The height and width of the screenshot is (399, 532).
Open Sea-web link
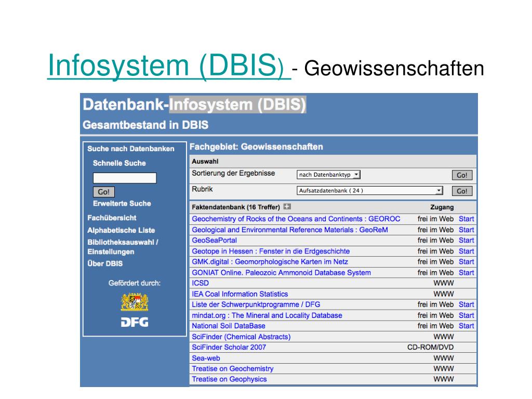pyautogui.click(x=206, y=358)
